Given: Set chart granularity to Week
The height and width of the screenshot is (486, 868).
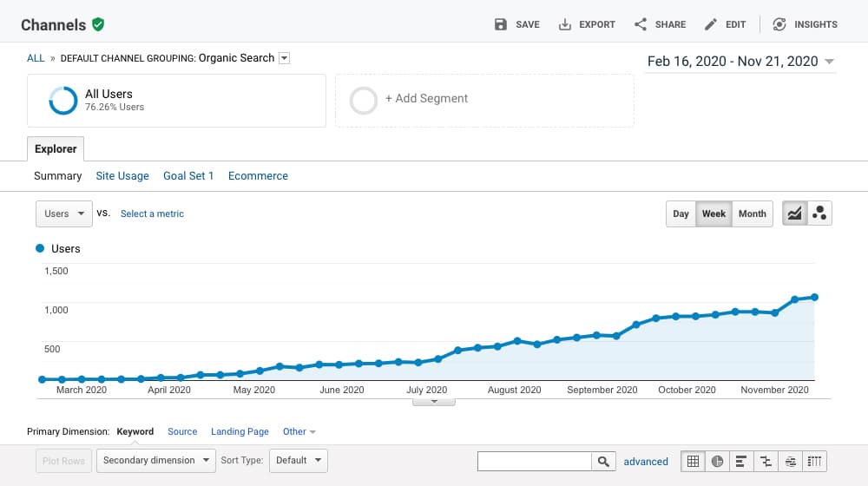Looking at the screenshot, I should pos(713,213).
